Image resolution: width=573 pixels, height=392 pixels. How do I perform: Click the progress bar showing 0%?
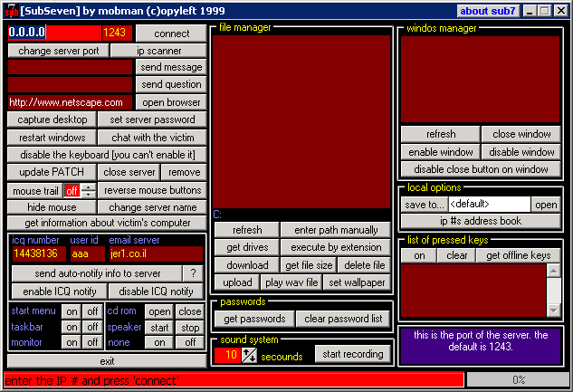(x=519, y=379)
